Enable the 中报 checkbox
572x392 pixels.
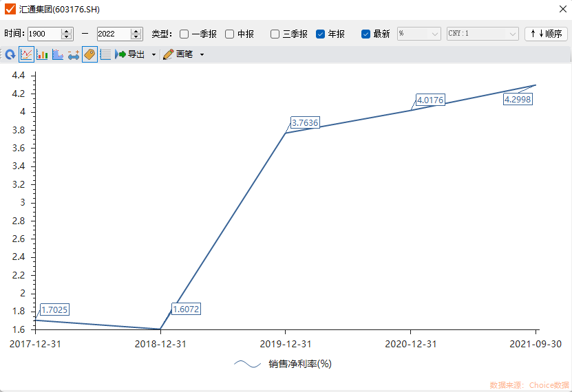[x=230, y=34]
